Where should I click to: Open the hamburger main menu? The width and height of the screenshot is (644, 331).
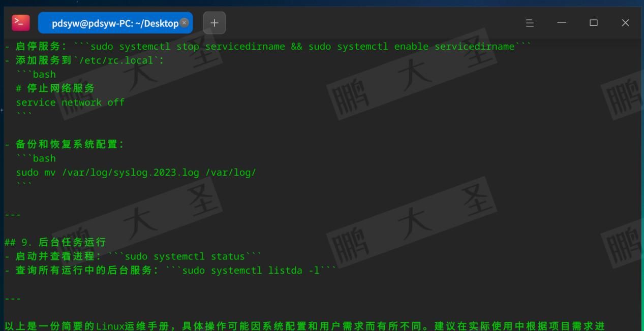pos(530,23)
